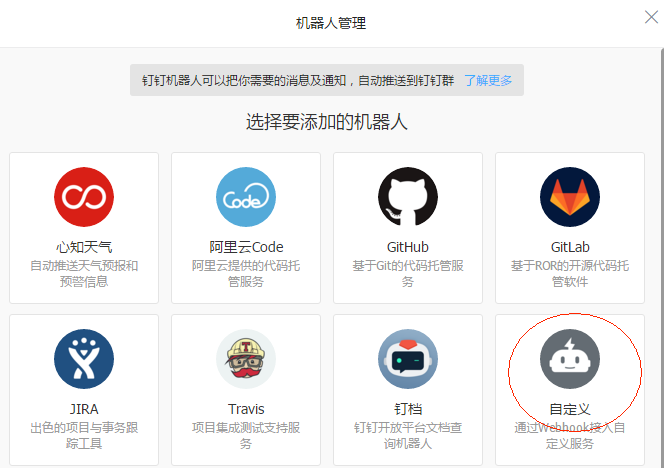Click the 机器人管理 dialog title
Viewport: 664px width, 468px height.
pos(331,23)
